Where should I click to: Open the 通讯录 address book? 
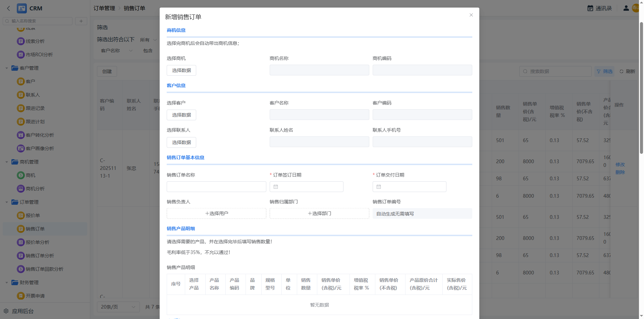[600, 8]
